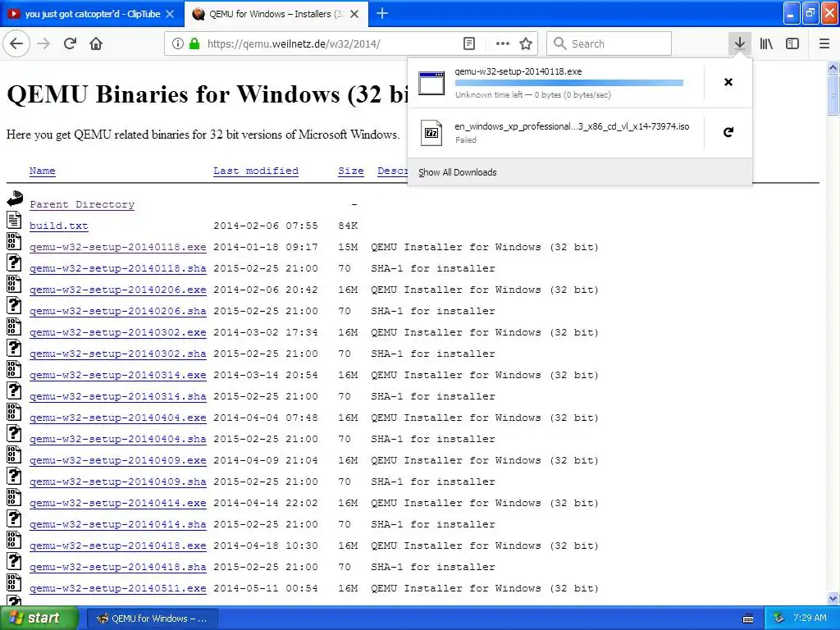Viewport: 840px width, 630px height.
Task: Go back to the previous page
Action: pyautogui.click(x=16, y=43)
